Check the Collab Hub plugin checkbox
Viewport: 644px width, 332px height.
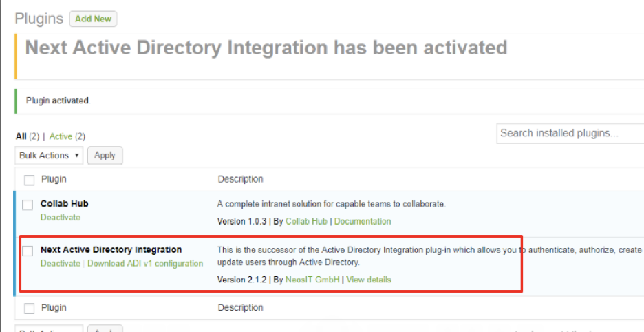click(x=28, y=205)
